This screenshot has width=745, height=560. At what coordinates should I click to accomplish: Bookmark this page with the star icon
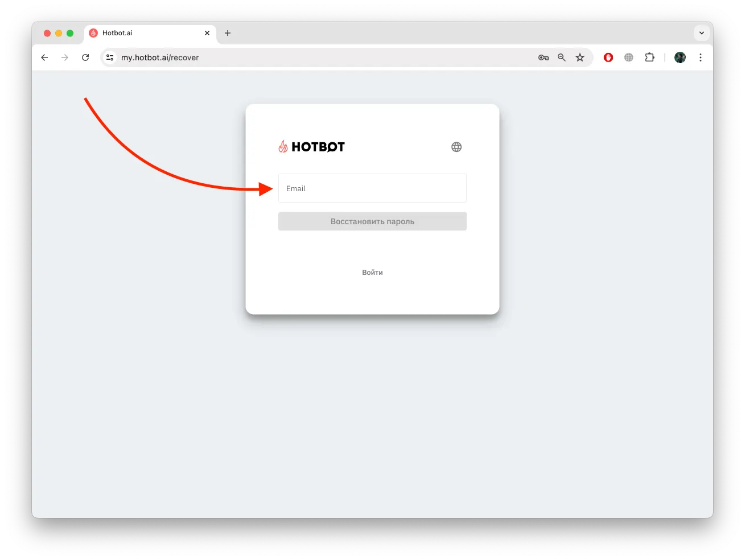tap(580, 57)
